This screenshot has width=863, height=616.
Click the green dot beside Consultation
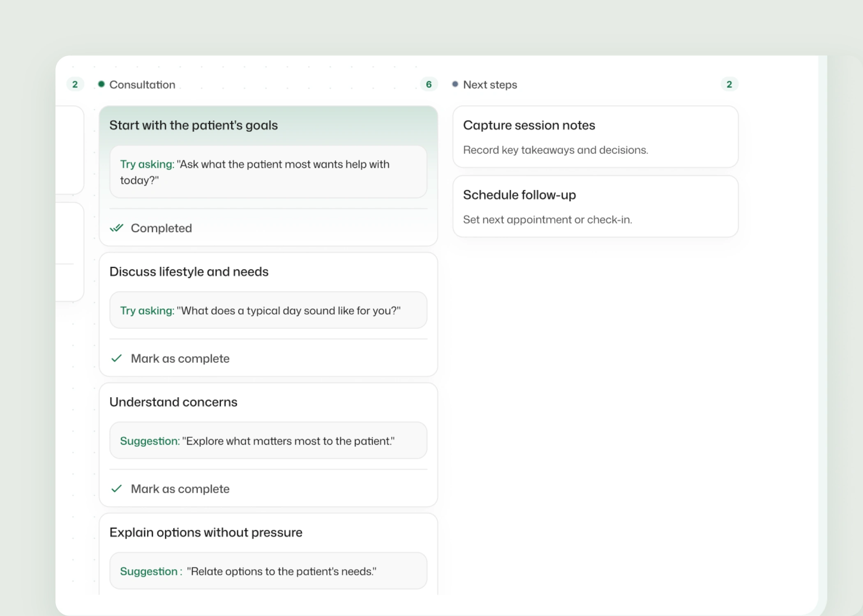tap(101, 84)
